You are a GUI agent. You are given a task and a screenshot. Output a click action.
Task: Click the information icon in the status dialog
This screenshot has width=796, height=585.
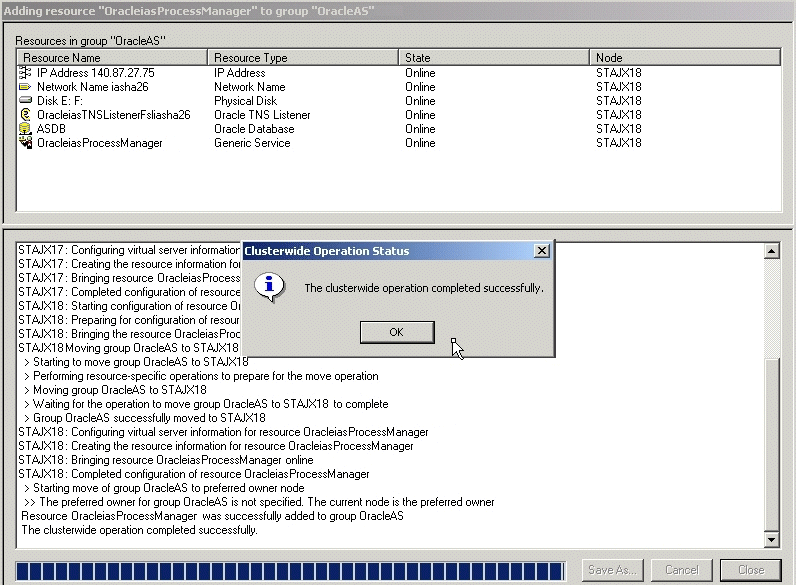click(270, 287)
